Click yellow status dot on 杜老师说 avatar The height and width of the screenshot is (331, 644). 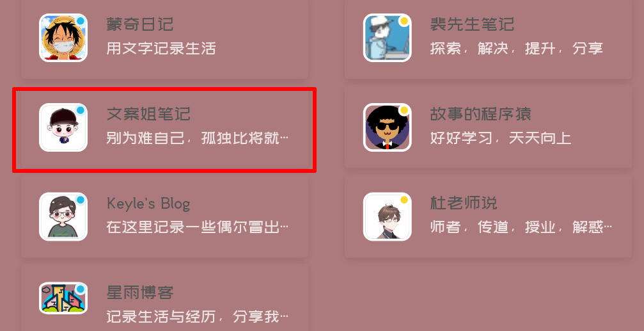point(404,200)
